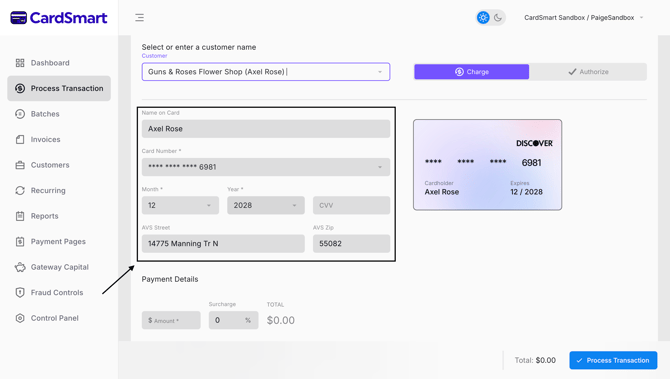This screenshot has height=379, width=670.
Task: Click the AVS Zip field
Action: [x=351, y=244]
